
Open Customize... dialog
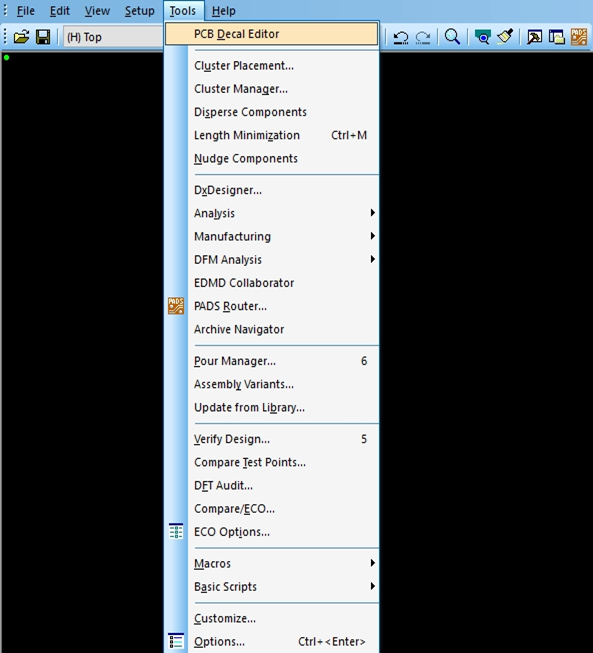[272, 618]
